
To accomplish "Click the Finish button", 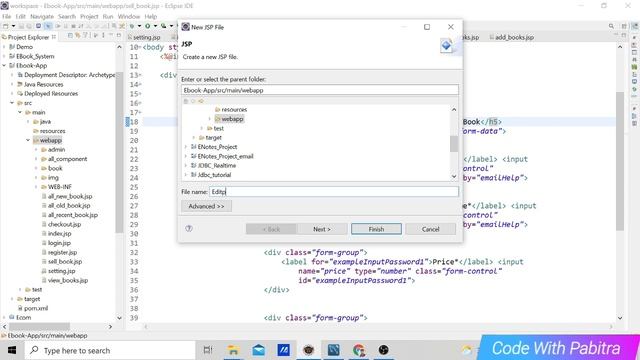I will coord(376,229).
